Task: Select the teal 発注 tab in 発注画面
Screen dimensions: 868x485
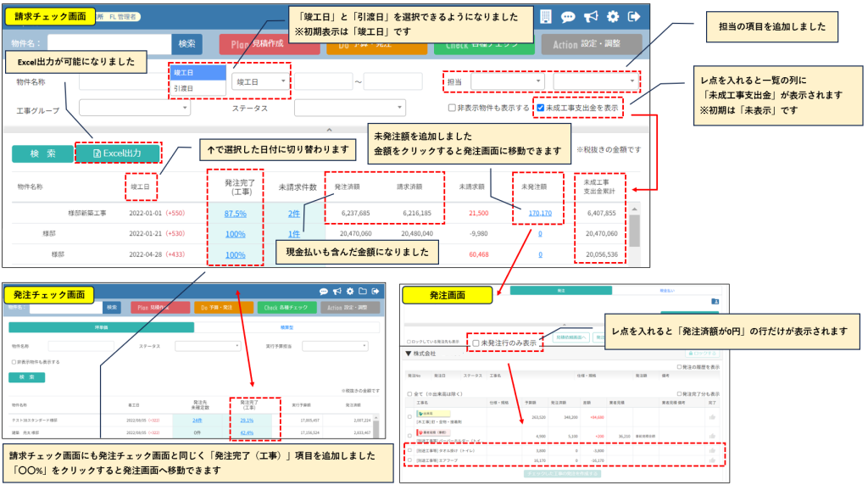Action: coord(561,291)
